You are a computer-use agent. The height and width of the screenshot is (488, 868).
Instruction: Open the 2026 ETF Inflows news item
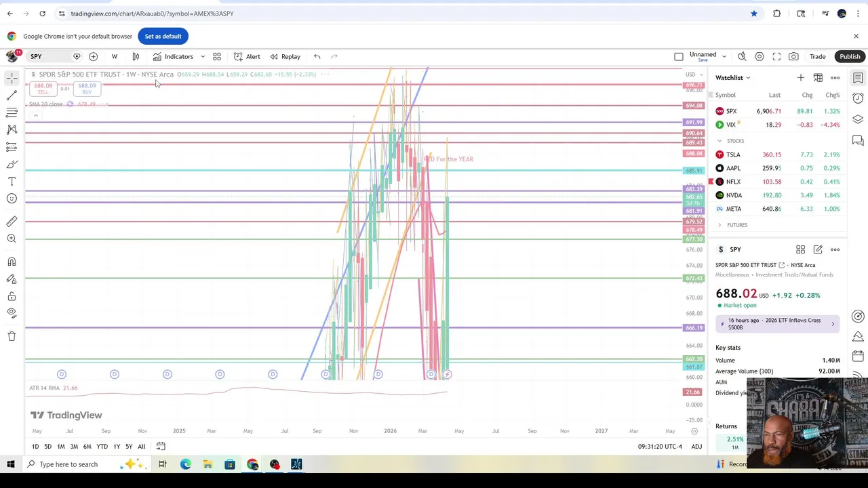coord(778,324)
